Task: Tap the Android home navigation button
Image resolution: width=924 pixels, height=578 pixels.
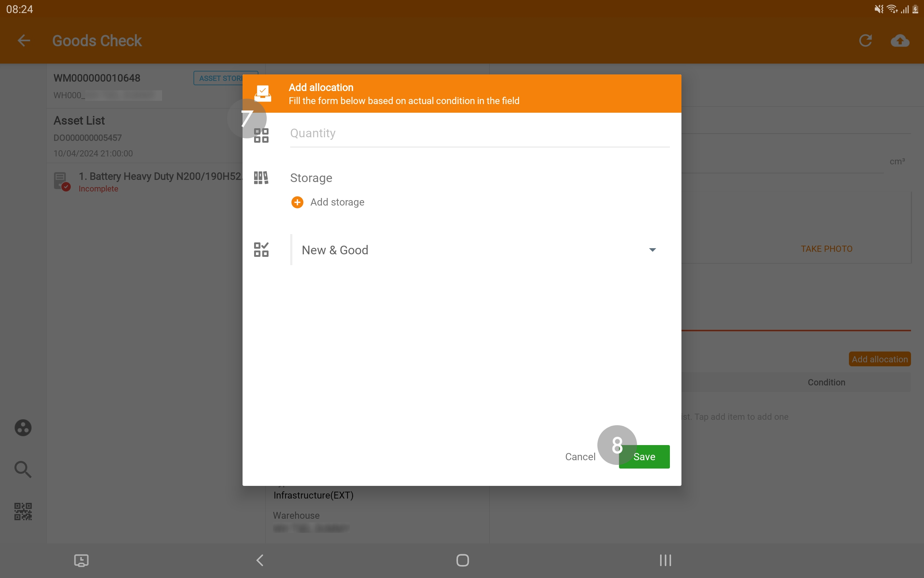Action: [x=462, y=560]
